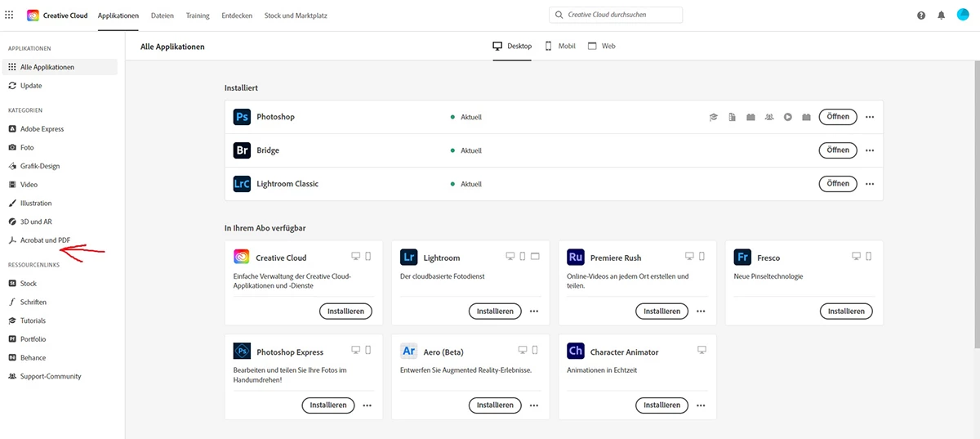The width and height of the screenshot is (980, 439).
Task: Open Premiere Rush card's three-dot menu
Action: click(x=701, y=311)
